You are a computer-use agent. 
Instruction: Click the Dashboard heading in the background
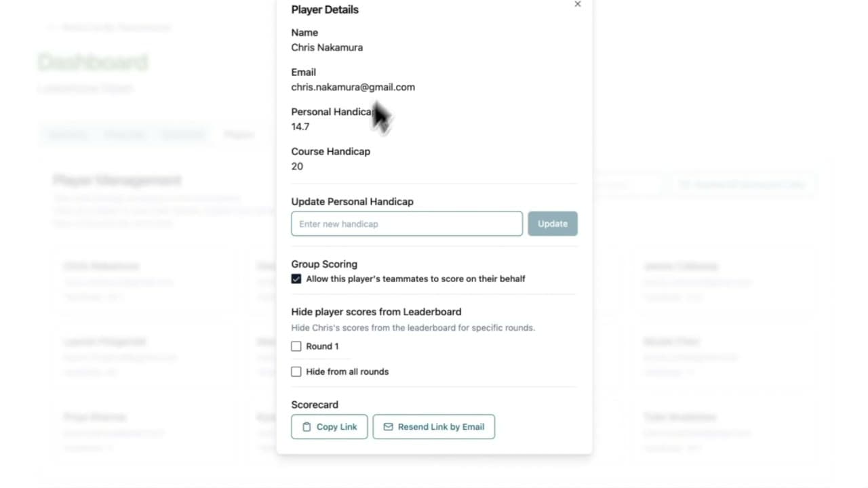92,62
